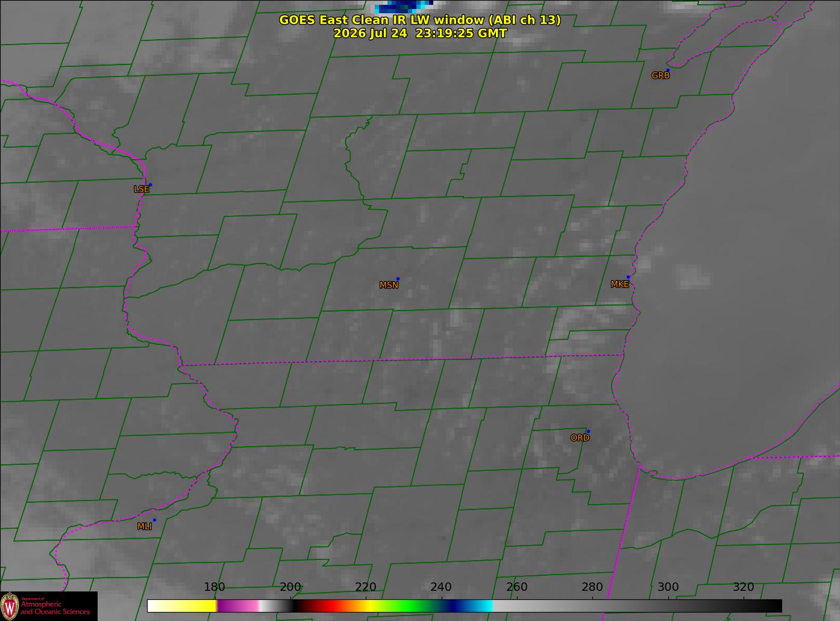Click the 320 tick label on the scale
The height and width of the screenshot is (621, 840).
tap(744, 587)
